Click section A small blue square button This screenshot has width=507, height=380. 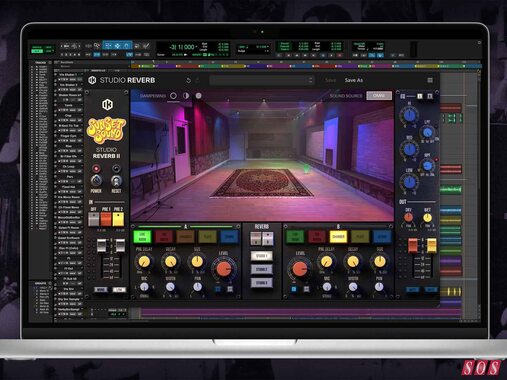tap(218, 289)
